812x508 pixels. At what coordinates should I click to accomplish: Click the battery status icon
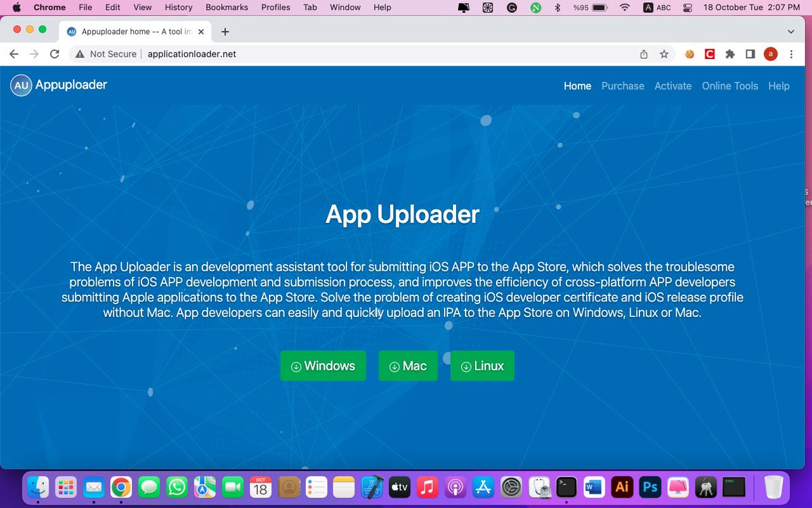598,7
